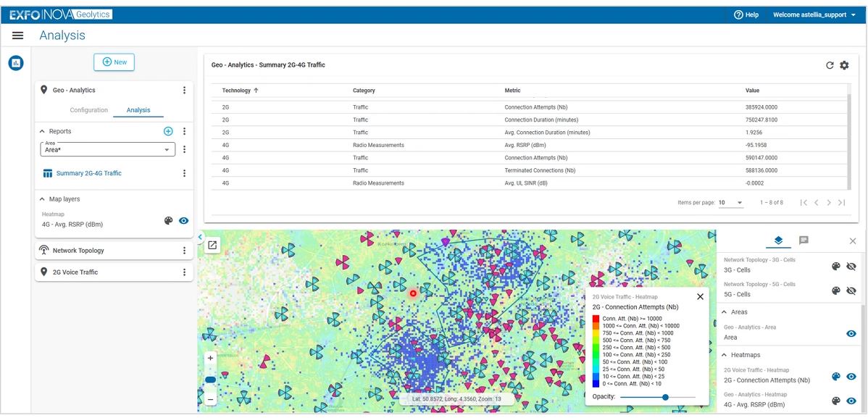868x418 pixels.
Task: Open report settings gear icon
Action: (844, 65)
